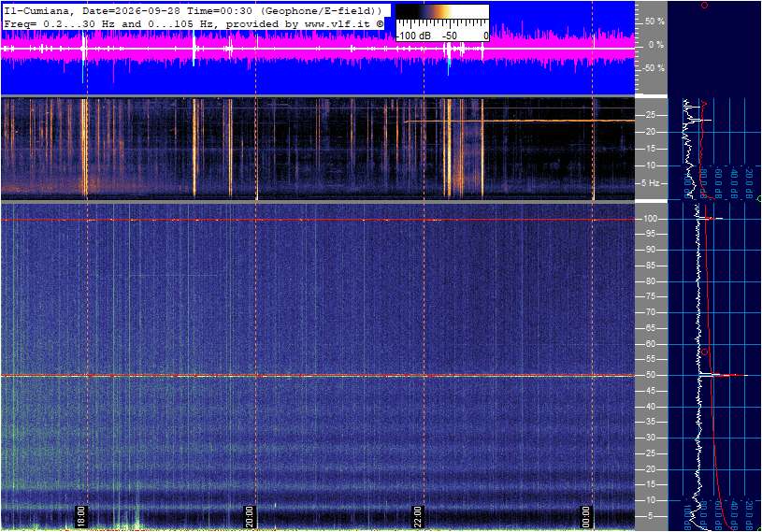Open the www.vlf.it link in header
Screen dimensions: 762x532
pyautogui.click(x=338, y=23)
